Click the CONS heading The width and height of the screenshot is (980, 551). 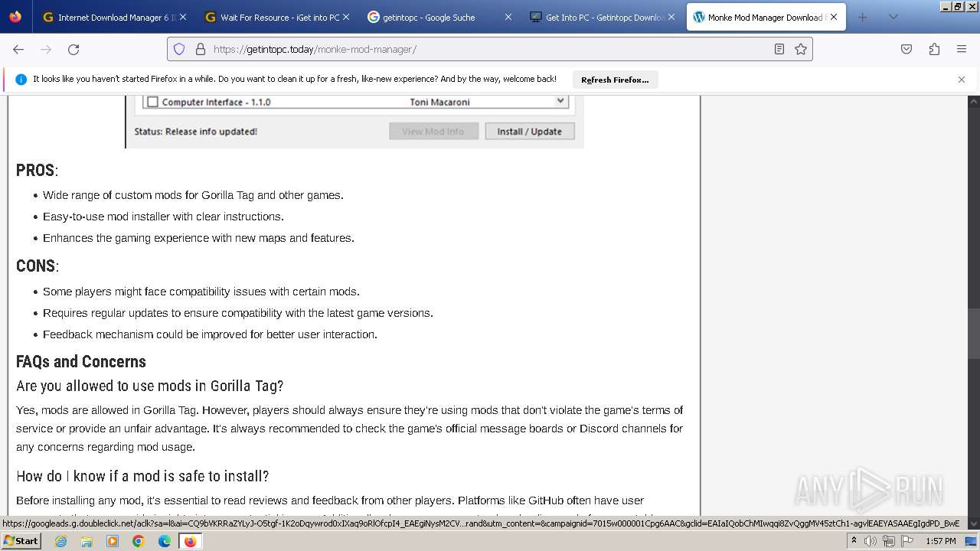point(38,266)
